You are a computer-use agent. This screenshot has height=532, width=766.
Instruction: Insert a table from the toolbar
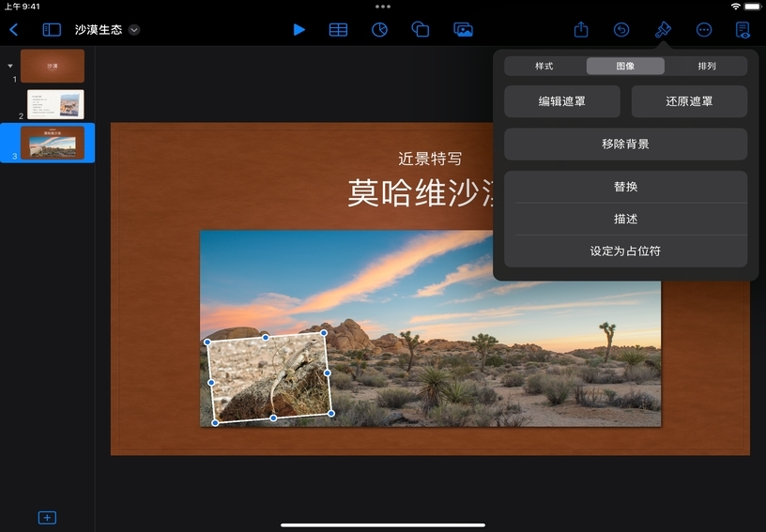[x=338, y=29]
